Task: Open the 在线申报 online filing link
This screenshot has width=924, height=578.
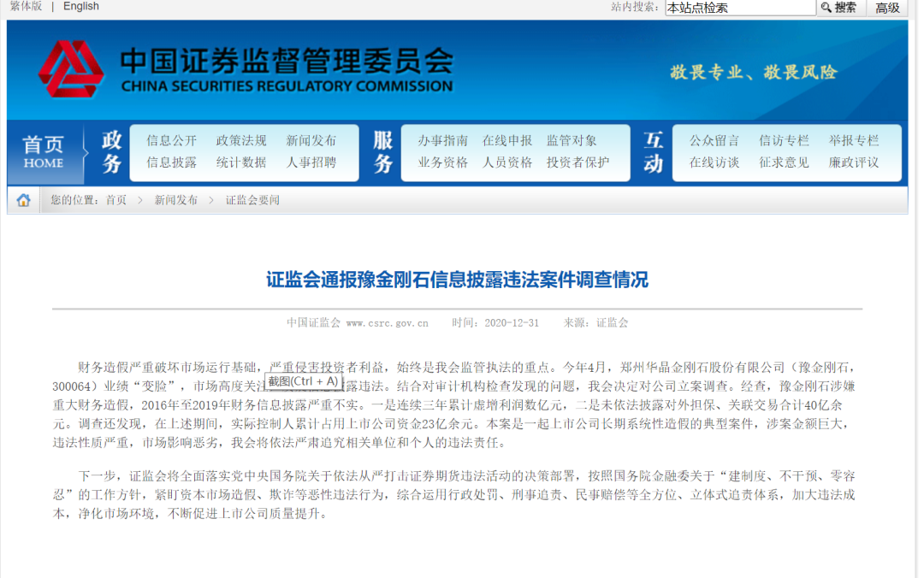Action: [x=506, y=141]
